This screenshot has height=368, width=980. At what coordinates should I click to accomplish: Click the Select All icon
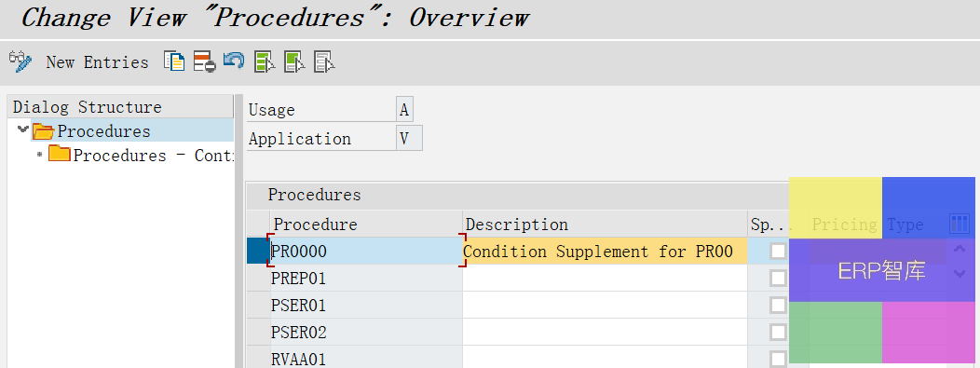pyautogui.click(x=265, y=61)
